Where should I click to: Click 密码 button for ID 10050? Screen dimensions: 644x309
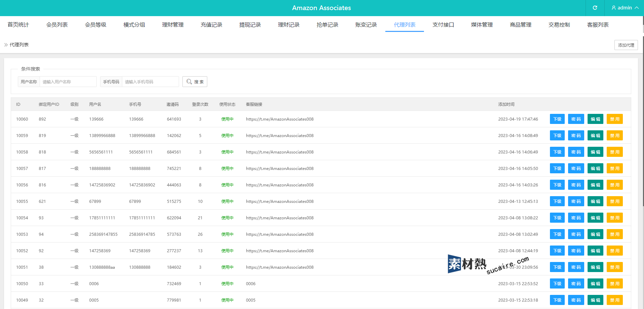(576, 283)
